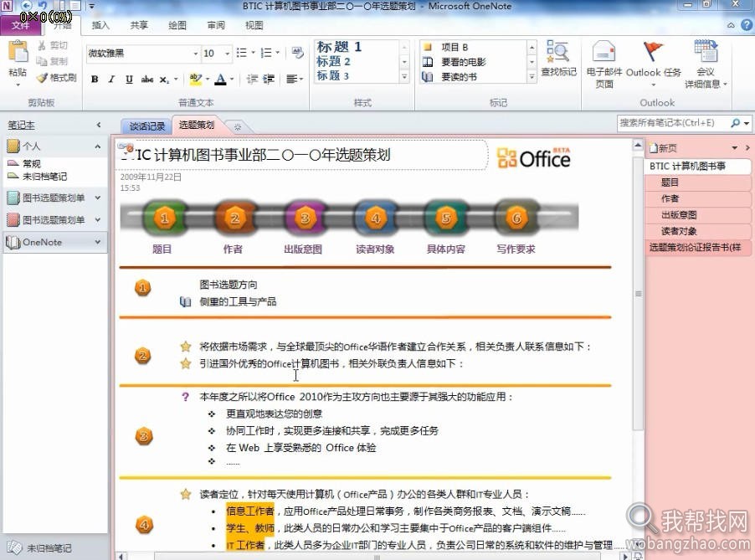Open the 谈话记录 section tab
The height and width of the screenshot is (560, 755).
(146, 126)
